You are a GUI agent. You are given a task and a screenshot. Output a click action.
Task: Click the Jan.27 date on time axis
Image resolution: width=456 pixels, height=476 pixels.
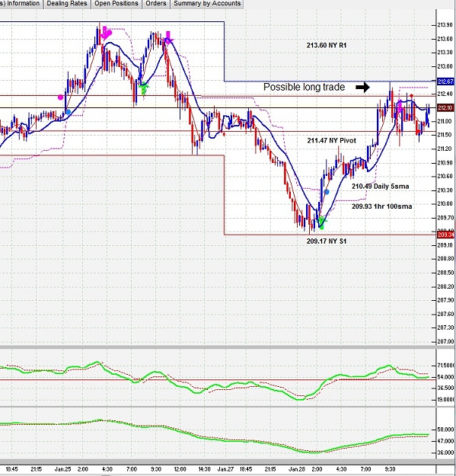point(226,469)
